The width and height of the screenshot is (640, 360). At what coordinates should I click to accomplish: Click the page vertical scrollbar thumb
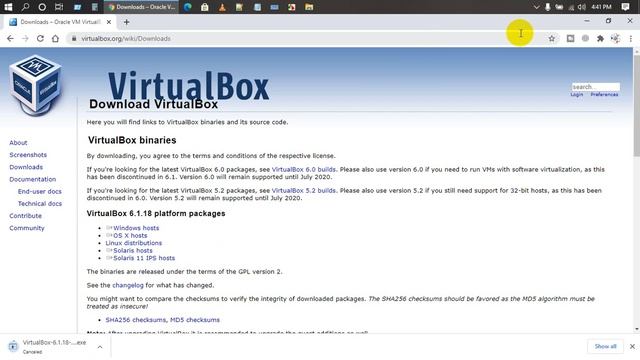pos(636,105)
